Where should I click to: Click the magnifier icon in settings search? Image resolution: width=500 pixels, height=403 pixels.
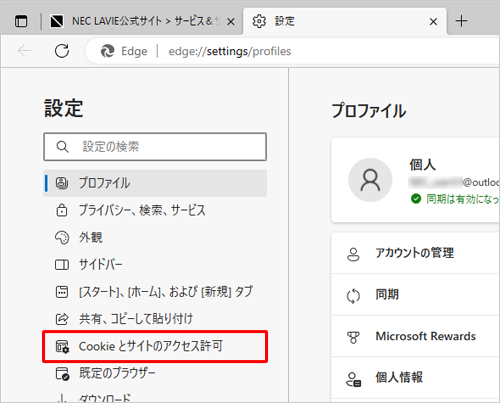[62, 147]
